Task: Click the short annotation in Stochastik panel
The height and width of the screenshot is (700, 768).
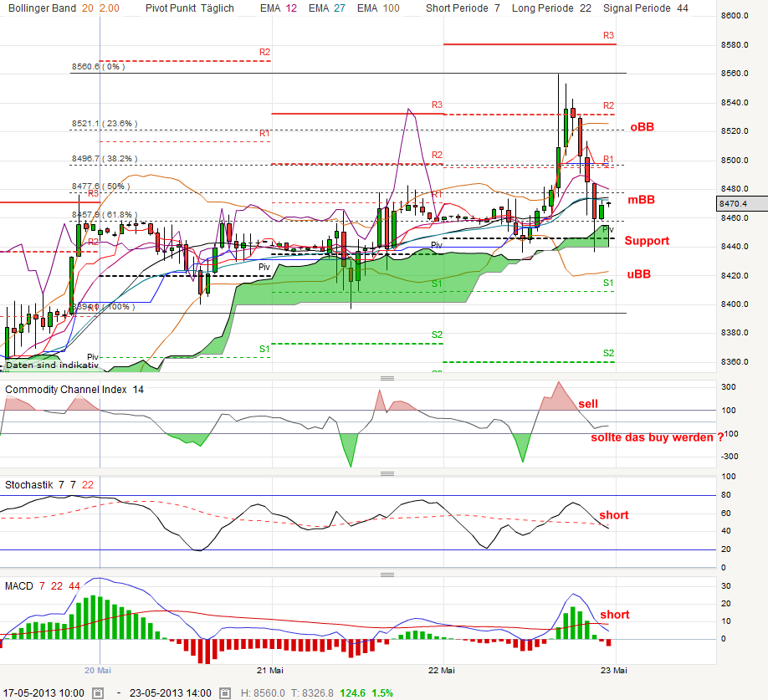Action: (x=614, y=515)
